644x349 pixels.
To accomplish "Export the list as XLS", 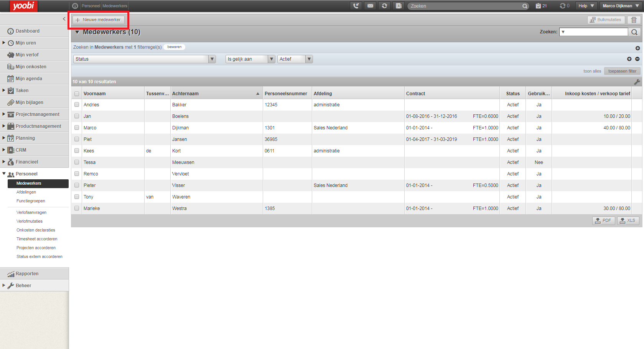I will [628, 221].
